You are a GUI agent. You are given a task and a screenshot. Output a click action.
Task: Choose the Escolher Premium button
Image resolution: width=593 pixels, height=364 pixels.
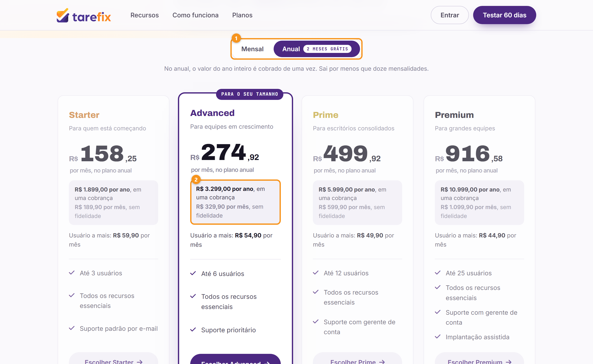[479, 359]
